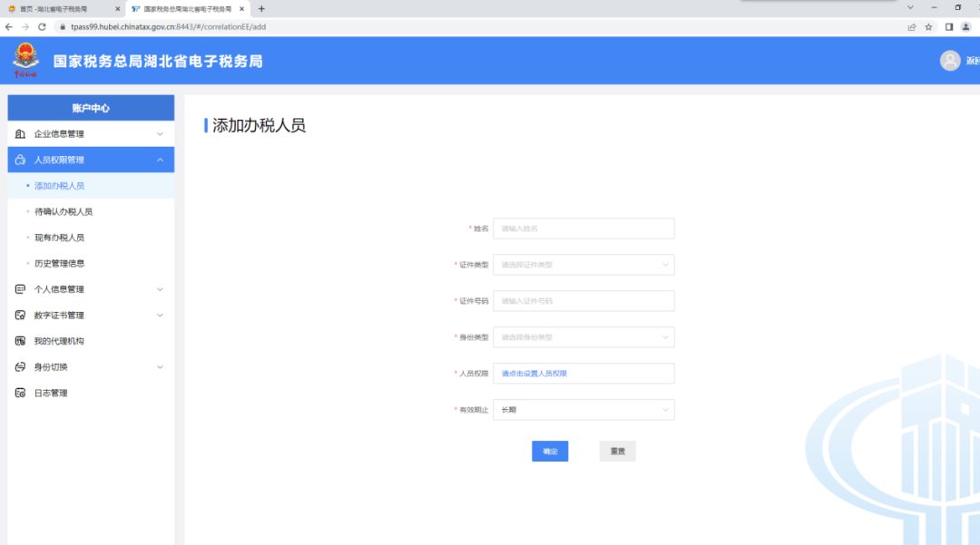Screen dimensions: 980x545
Task: Open the 有效期止 dropdown showing 长期
Action: (x=583, y=410)
